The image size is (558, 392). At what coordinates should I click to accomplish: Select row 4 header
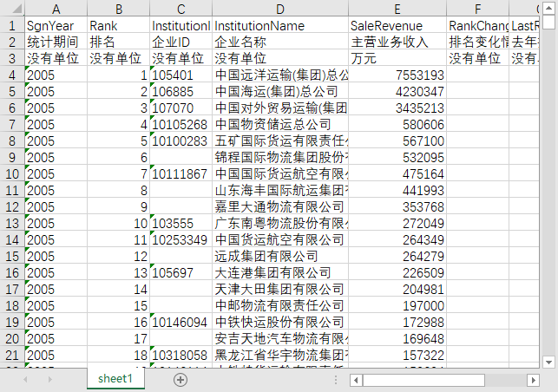point(12,75)
